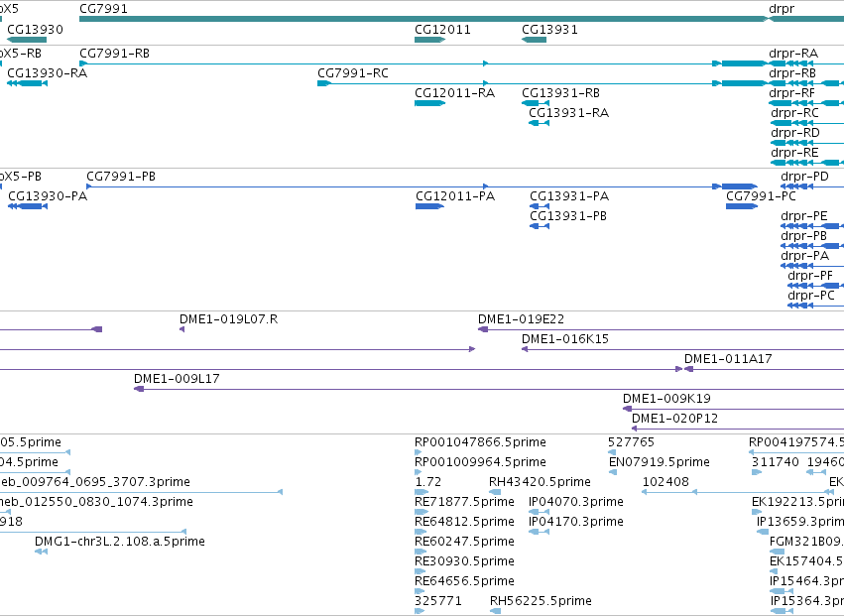Click EST RE30930.5prime
This screenshot has height=616, width=844.
tap(421, 571)
